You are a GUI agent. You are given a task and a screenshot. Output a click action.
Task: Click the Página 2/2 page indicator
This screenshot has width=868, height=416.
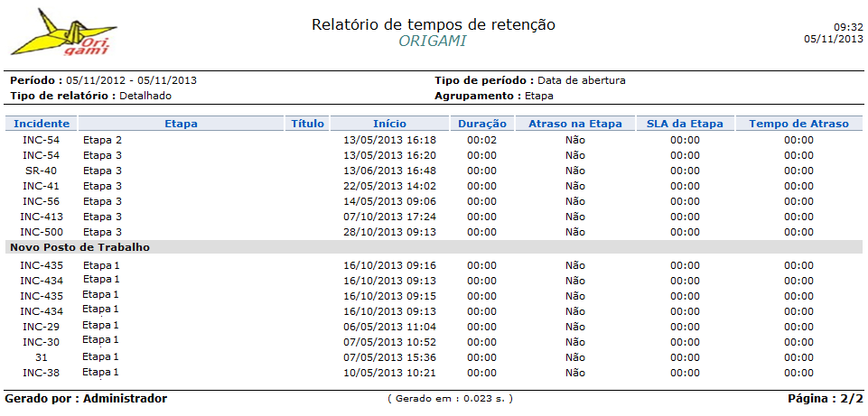[x=825, y=398]
